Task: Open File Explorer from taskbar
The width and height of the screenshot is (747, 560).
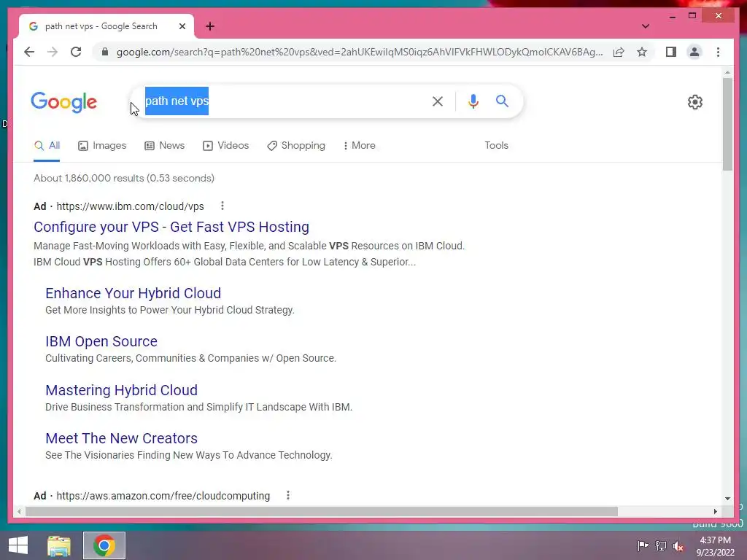Action: point(59,545)
